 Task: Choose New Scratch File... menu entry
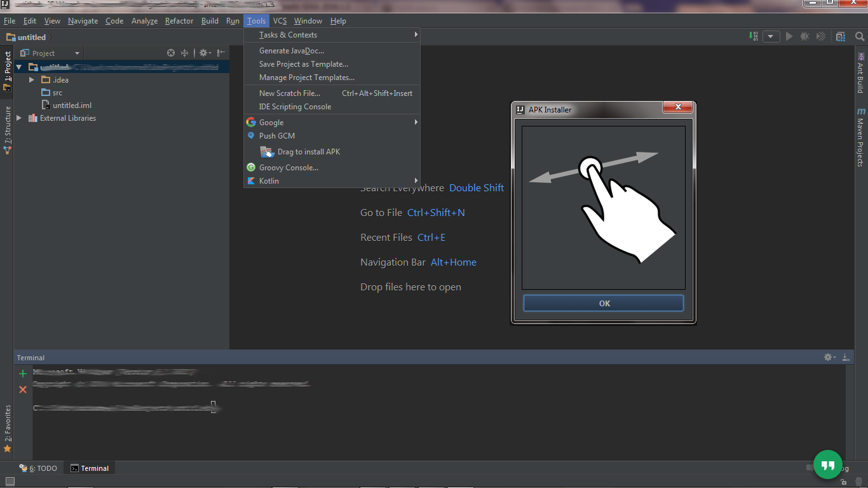click(x=332, y=93)
